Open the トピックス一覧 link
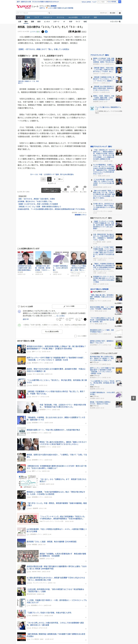 click(x=115, y=21)
